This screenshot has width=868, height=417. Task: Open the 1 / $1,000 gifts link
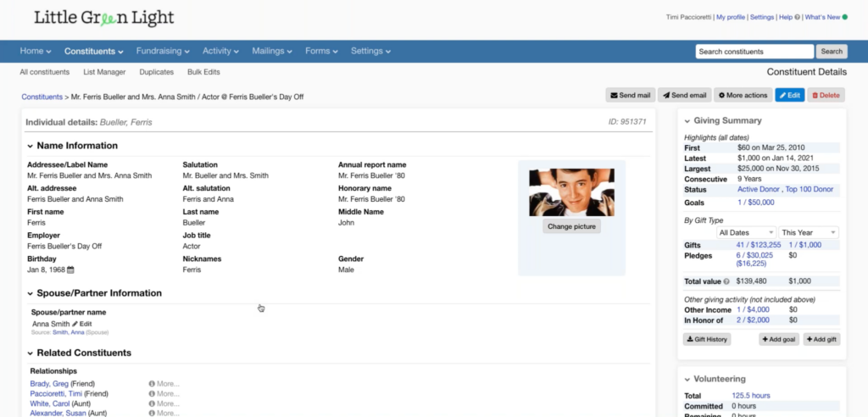click(805, 245)
